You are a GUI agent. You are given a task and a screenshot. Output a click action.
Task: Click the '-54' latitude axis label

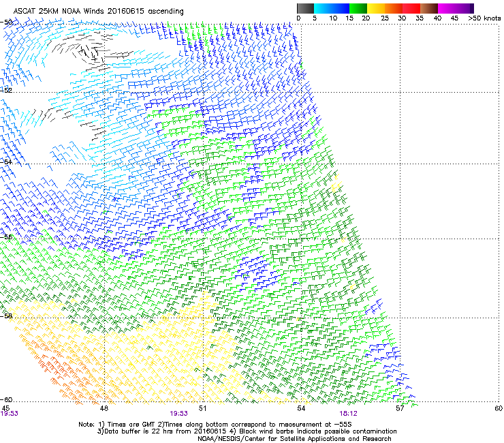(6, 162)
